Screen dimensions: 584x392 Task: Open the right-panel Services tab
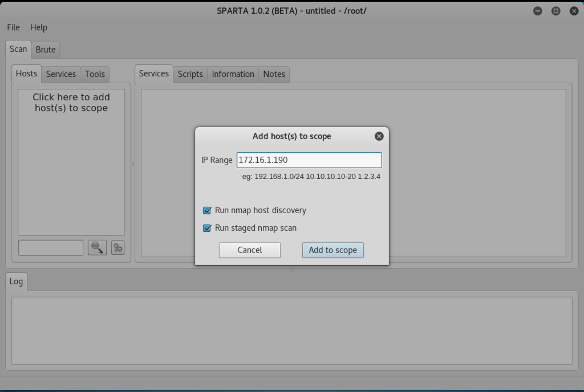pyautogui.click(x=154, y=73)
